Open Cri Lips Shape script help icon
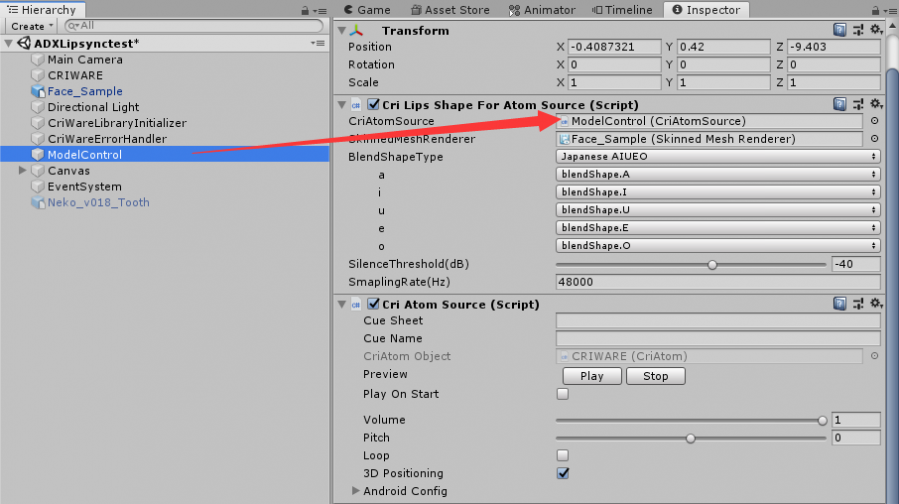The height and width of the screenshot is (504, 899). (839, 104)
